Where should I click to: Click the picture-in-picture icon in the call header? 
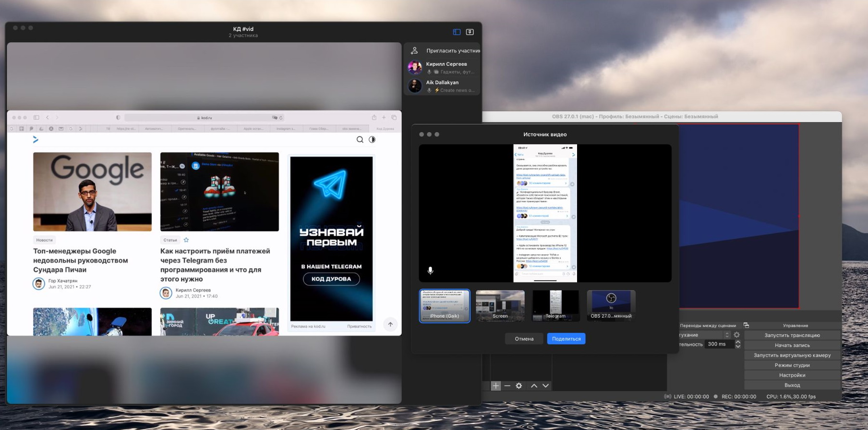[x=470, y=32]
